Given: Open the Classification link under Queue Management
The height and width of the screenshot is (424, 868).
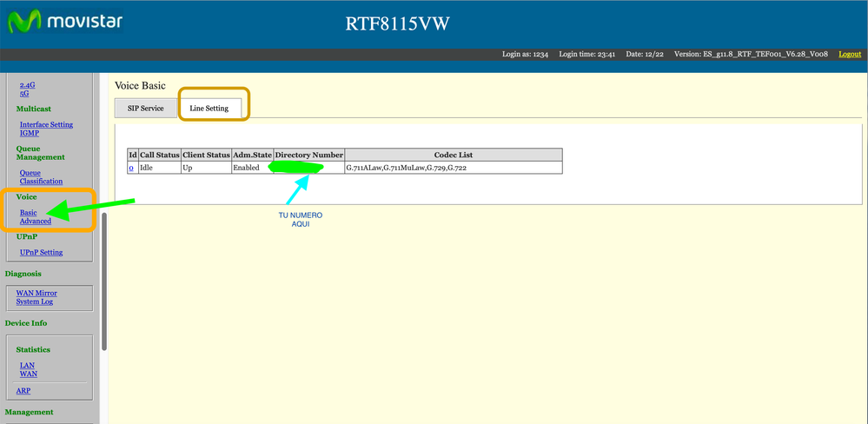Looking at the screenshot, I should (41, 182).
